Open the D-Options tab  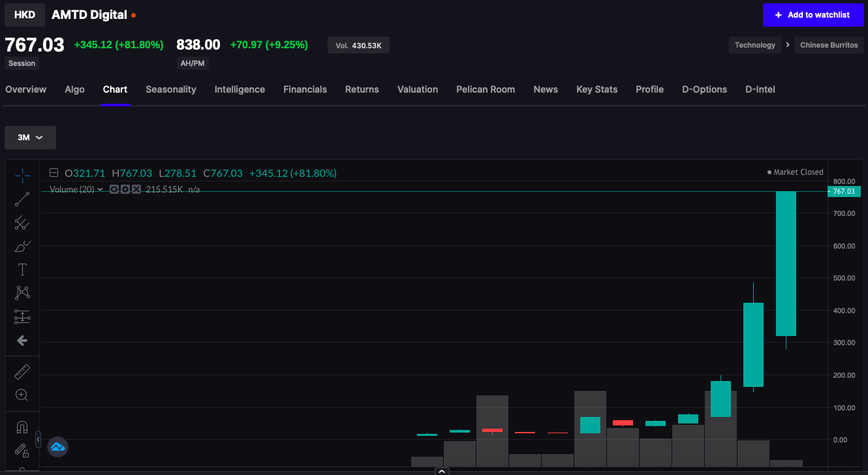[x=704, y=89]
